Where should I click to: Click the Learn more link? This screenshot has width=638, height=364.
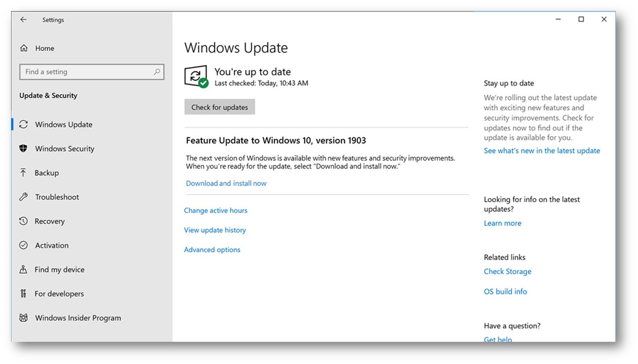(x=502, y=223)
